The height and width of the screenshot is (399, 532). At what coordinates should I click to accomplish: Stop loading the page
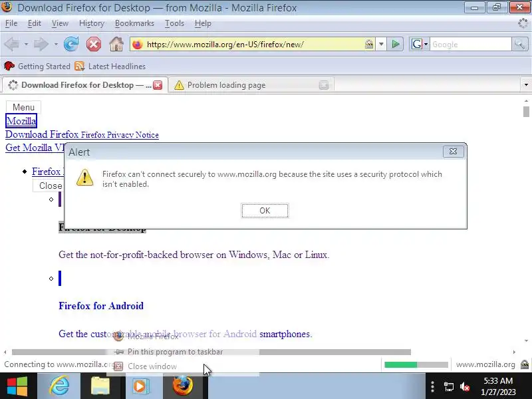tap(94, 44)
